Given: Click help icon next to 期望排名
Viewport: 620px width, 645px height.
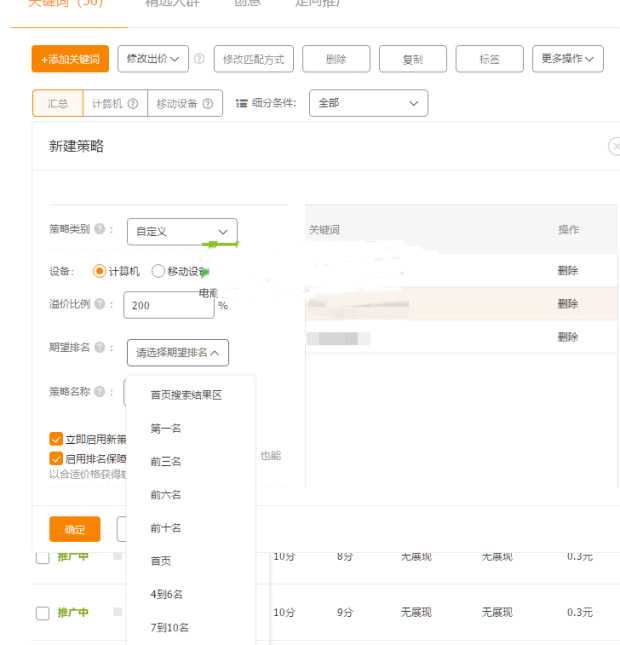Looking at the screenshot, I should click(100, 347).
